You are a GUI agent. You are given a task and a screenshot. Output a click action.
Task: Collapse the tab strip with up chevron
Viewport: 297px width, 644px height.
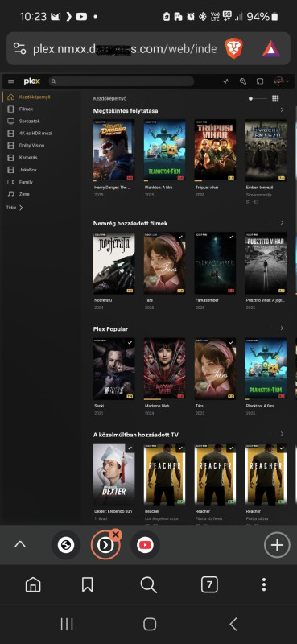click(19, 545)
